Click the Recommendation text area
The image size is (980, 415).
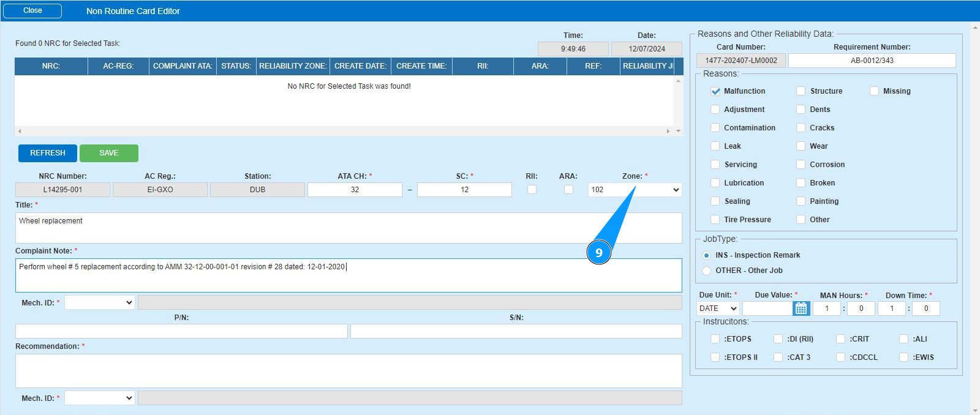point(348,370)
